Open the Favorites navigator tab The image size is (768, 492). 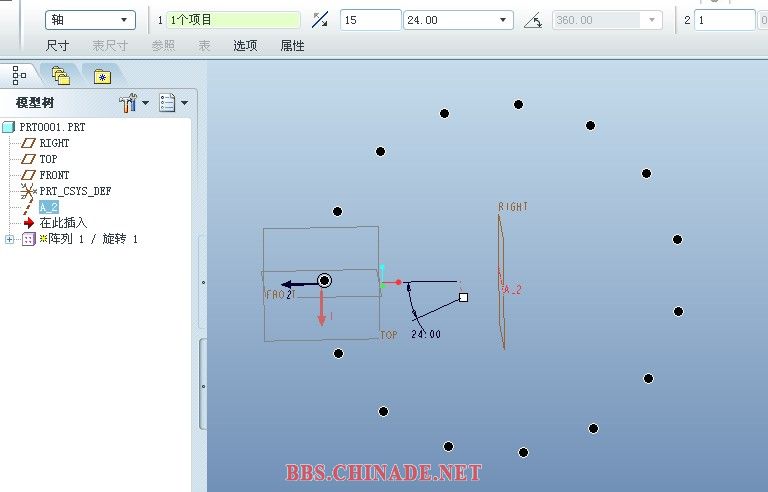(x=101, y=75)
